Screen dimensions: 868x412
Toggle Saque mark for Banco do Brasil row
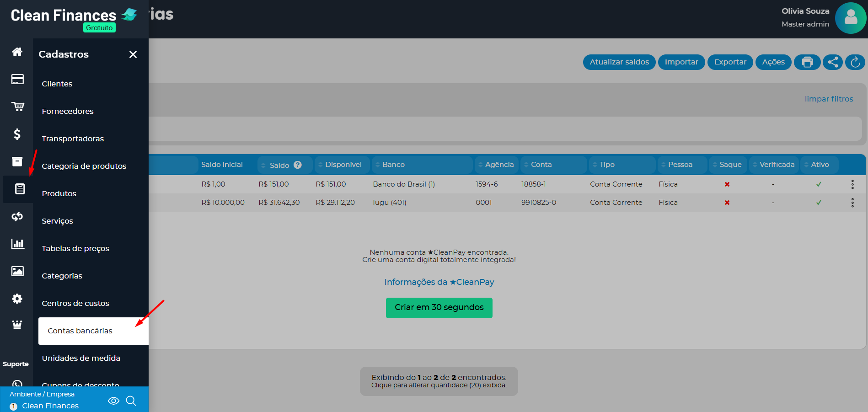click(727, 184)
